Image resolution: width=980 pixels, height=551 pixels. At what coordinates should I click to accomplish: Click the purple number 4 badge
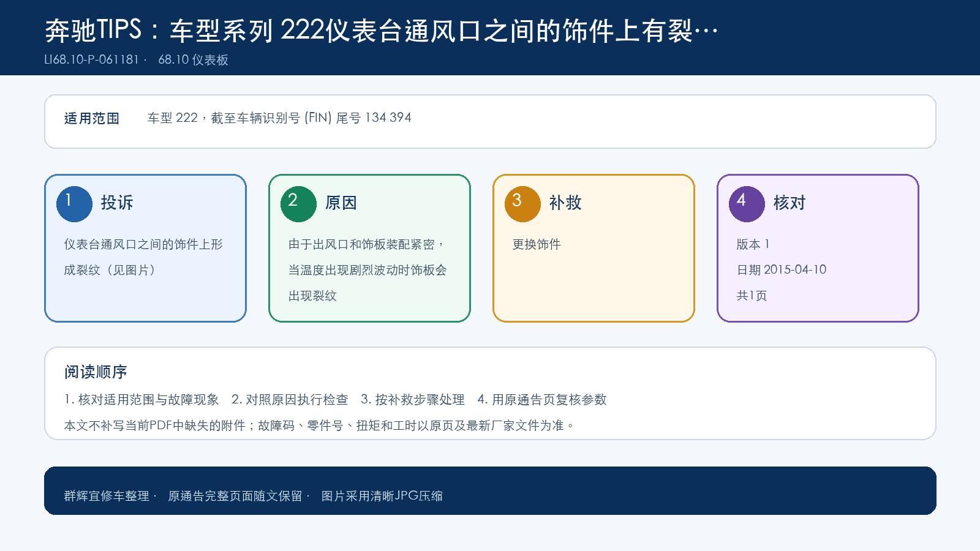(x=747, y=204)
